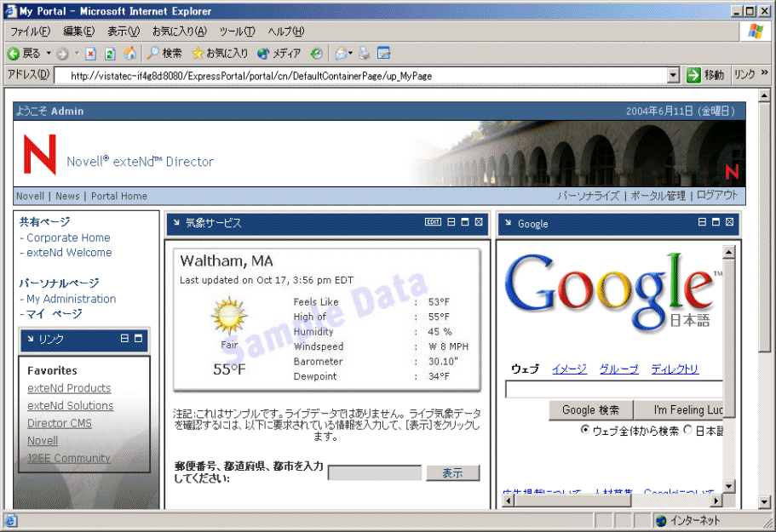Click the Novell header link
Image resolution: width=776 pixels, height=532 pixels.
(30, 196)
